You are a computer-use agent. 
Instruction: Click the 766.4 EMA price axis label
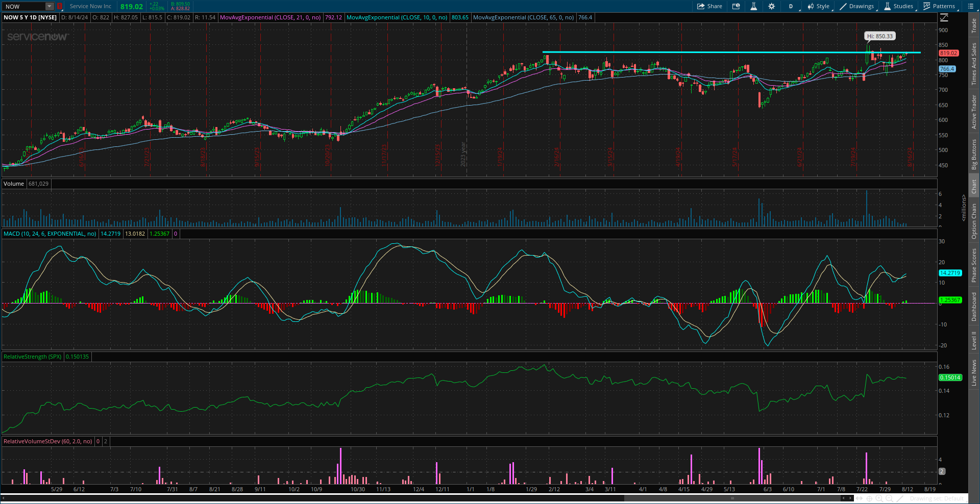[947, 69]
